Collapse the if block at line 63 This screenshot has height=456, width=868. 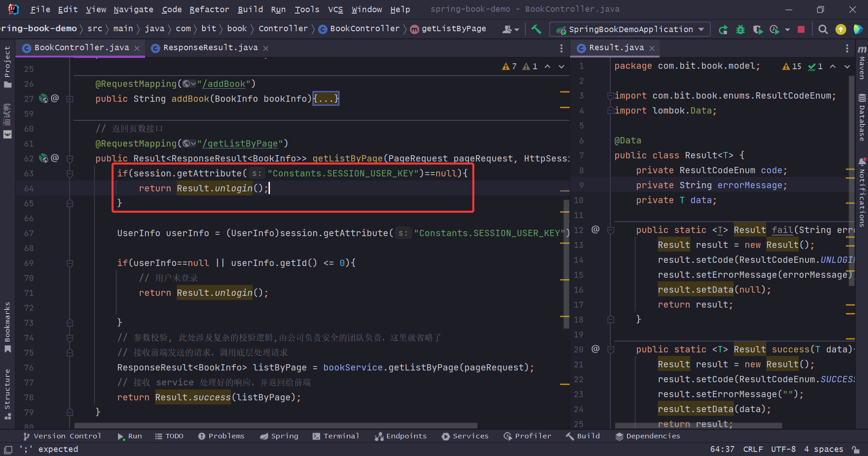pos(70,174)
